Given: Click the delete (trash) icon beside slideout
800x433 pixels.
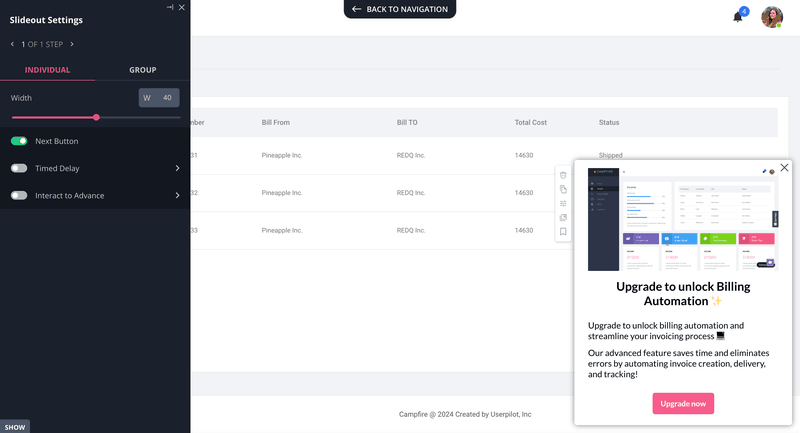Looking at the screenshot, I should 563,175.
